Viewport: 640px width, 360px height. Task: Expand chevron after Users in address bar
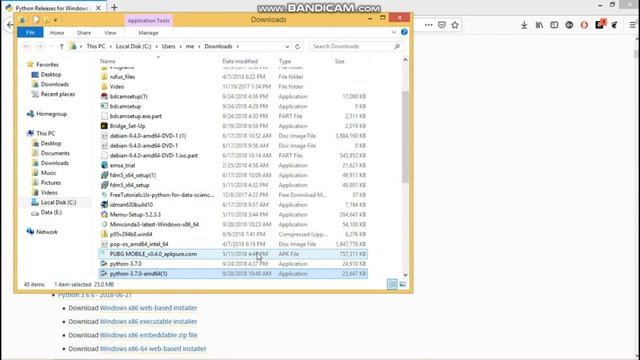(x=180, y=47)
